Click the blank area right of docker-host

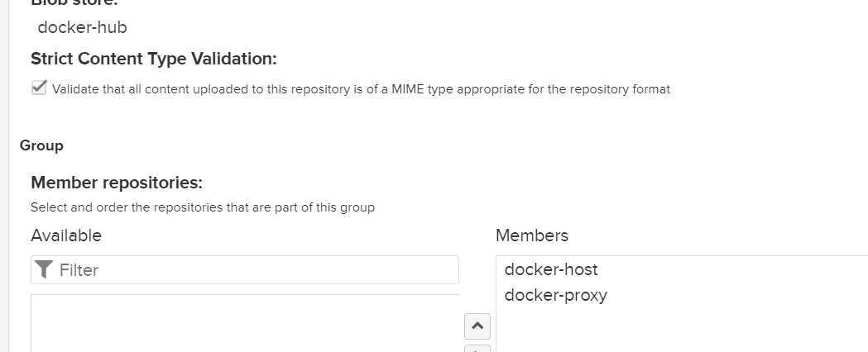[728, 269]
